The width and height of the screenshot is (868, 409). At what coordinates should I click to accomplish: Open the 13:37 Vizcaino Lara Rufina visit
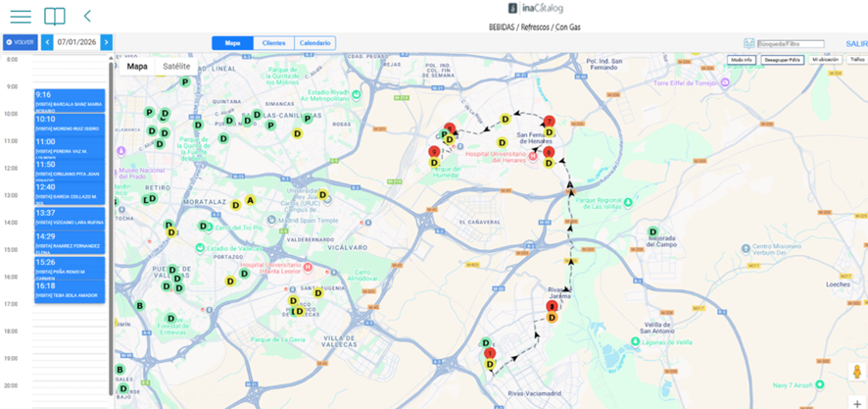70,219
